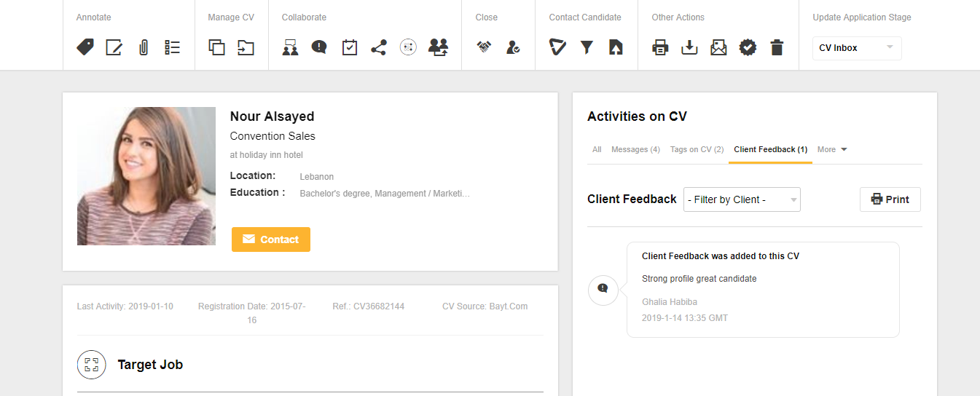
Task: Open the CV Inbox application stage dropdown
Action: [x=857, y=48]
